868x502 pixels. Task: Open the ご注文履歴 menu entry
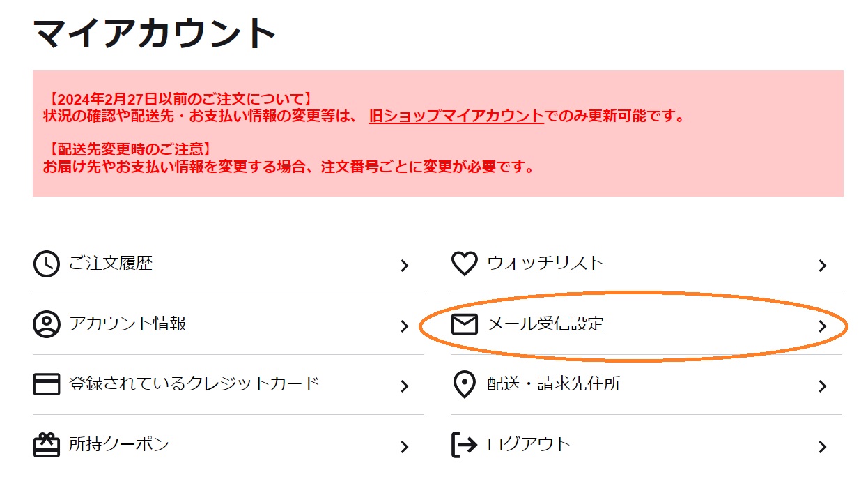coord(228,264)
